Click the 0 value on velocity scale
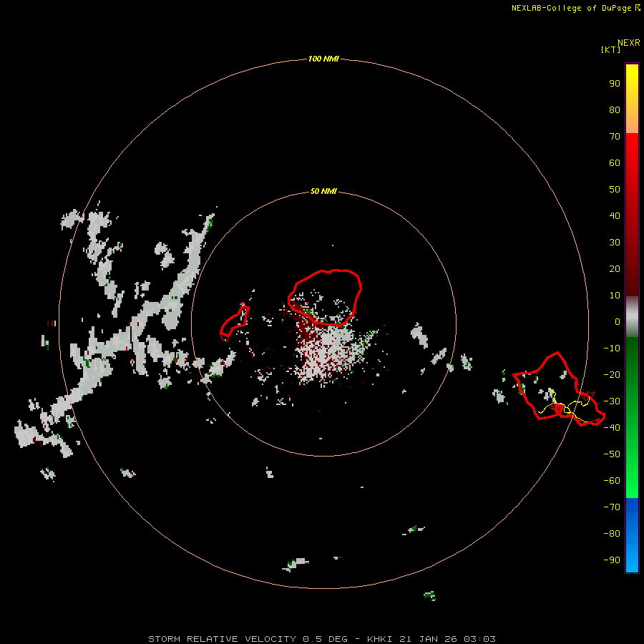This screenshot has height=644, width=644. pos(618,322)
